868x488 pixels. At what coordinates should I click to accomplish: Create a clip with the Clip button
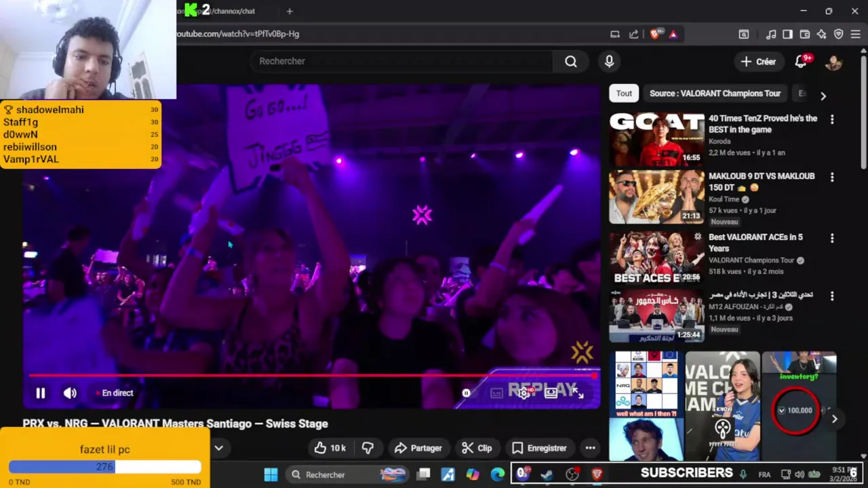pos(477,448)
